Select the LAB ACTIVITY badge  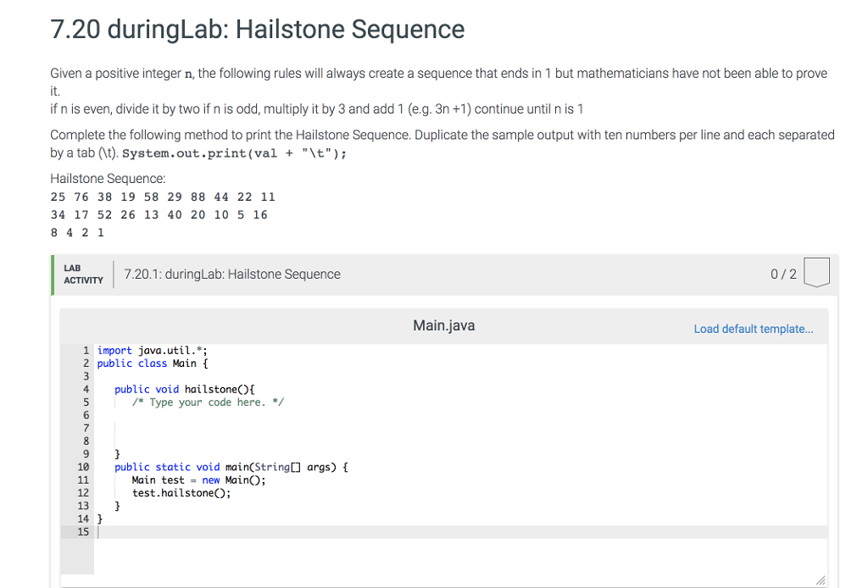click(82, 273)
